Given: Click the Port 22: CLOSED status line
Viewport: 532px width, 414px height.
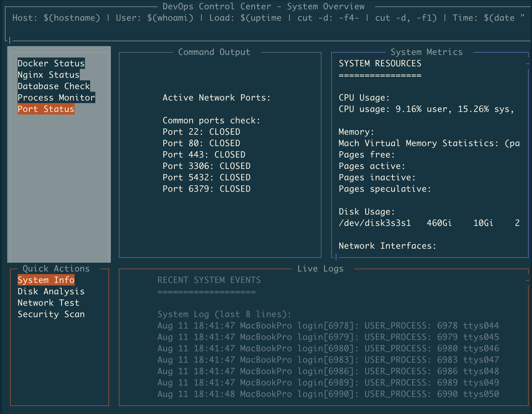Looking at the screenshot, I should click(201, 132).
